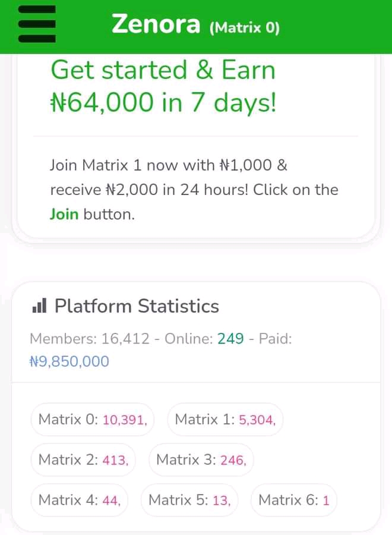Click the green Join link text
The height and width of the screenshot is (535, 392).
(x=64, y=214)
